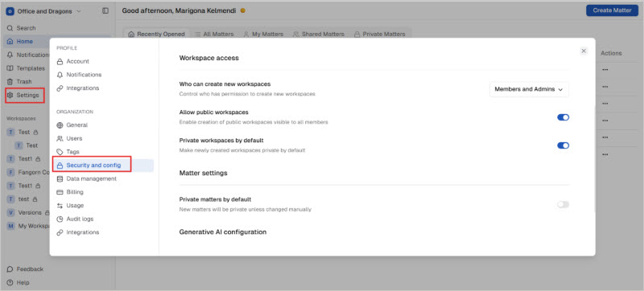
Task: Switch to the Shared Matters tab
Action: (318, 34)
